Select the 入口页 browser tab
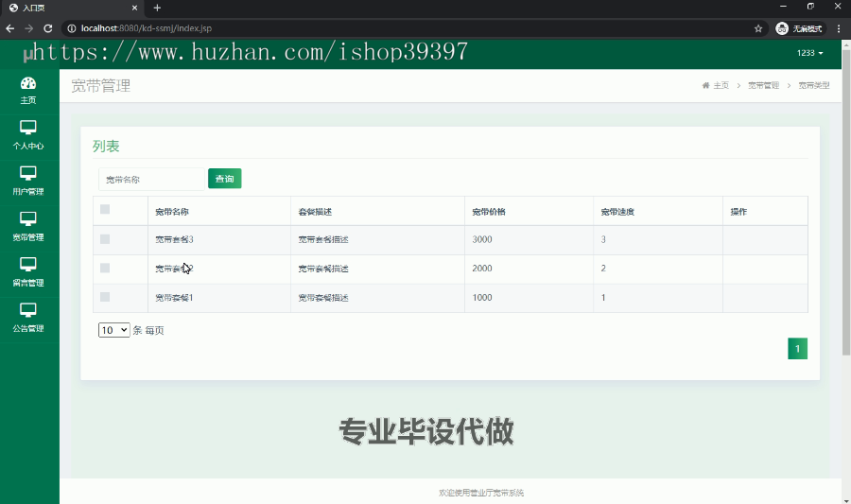The height and width of the screenshot is (504, 851). pyautogui.click(x=71, y=8)
